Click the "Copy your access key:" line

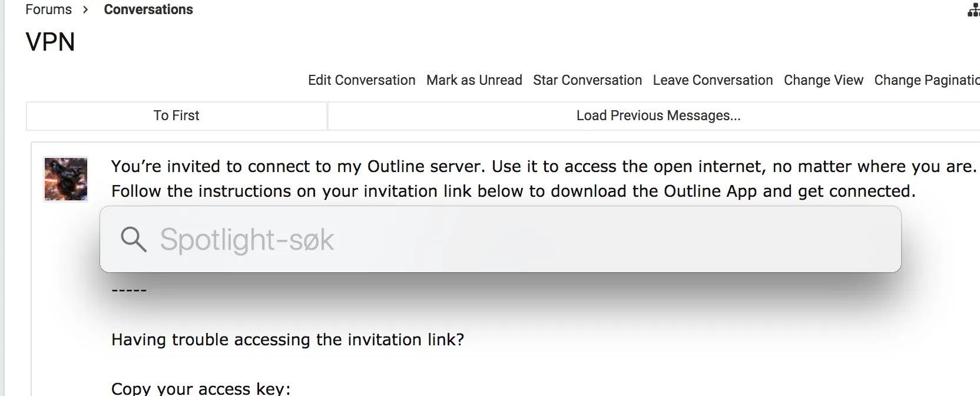(201, 388)
